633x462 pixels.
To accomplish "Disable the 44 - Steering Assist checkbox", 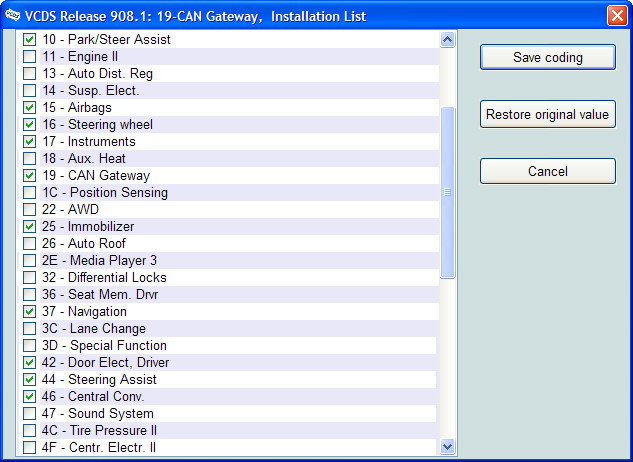I will [x=29, y=380].
